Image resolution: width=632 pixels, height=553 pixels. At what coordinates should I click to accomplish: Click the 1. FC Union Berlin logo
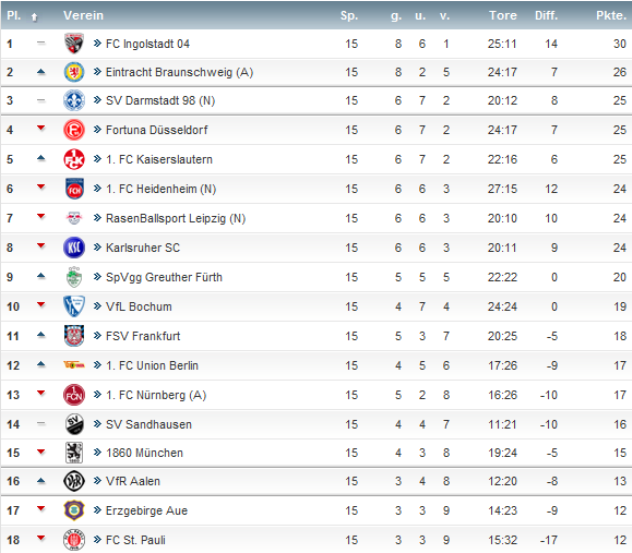click(73, 365)
